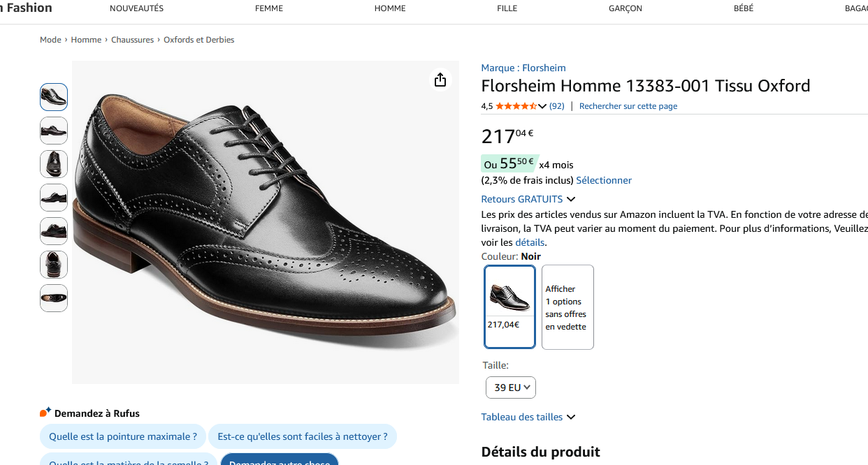Open the 92 reviews link
This screenshot has height=465, width=868.
pyautogui.click(x=557, y=106)
